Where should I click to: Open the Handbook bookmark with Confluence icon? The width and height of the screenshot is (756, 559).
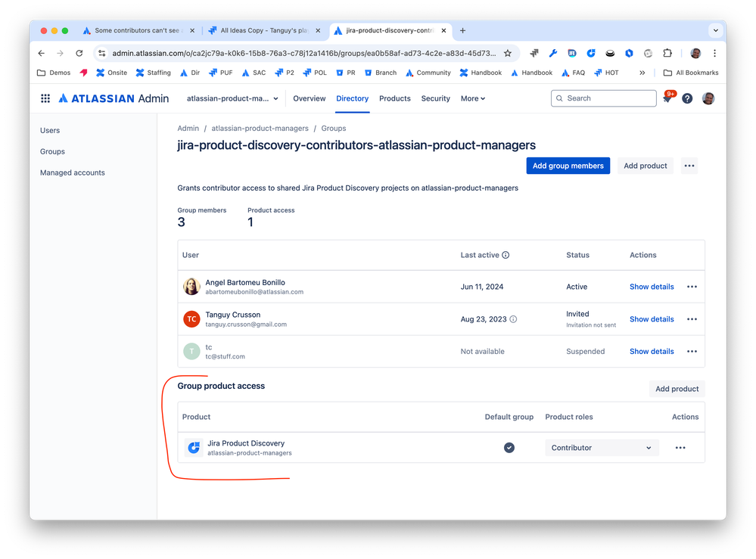tap(481, 73)
